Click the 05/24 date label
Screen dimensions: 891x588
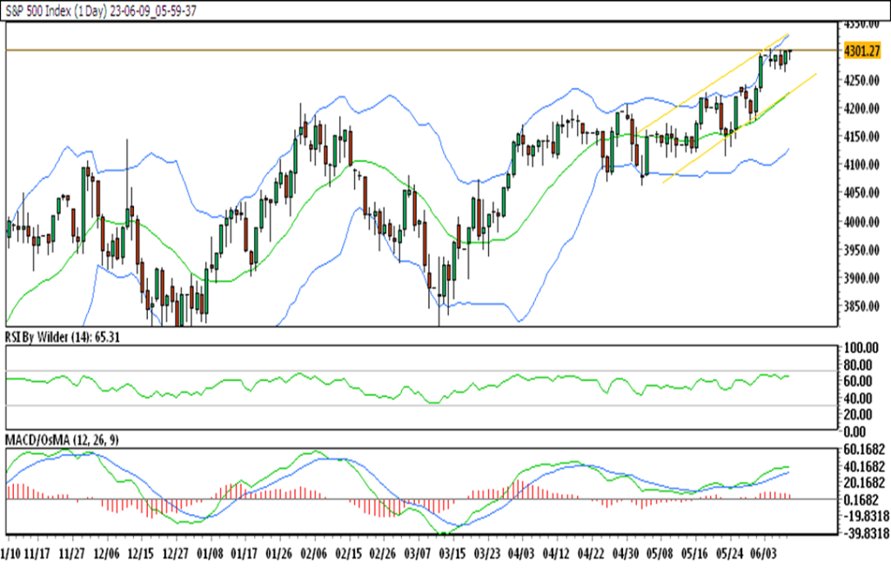tap(729, 554)
